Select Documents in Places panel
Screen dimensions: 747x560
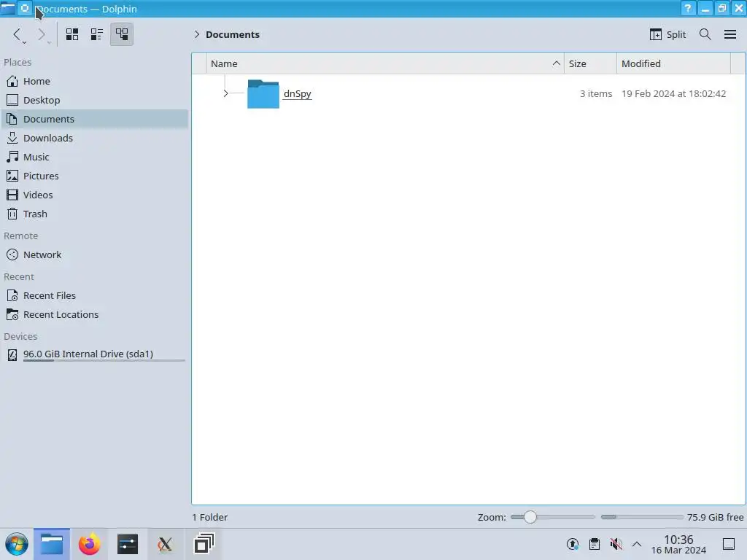click(94, 119)
